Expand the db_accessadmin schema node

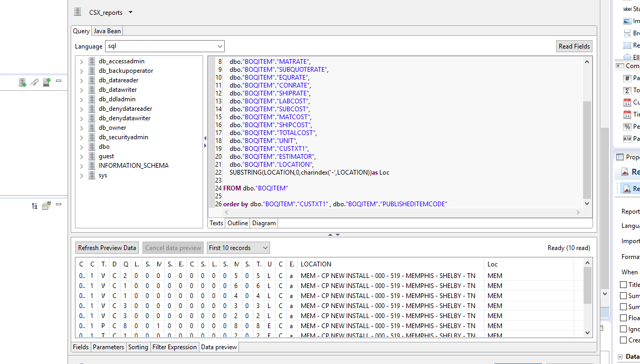(x=81, y=61)
